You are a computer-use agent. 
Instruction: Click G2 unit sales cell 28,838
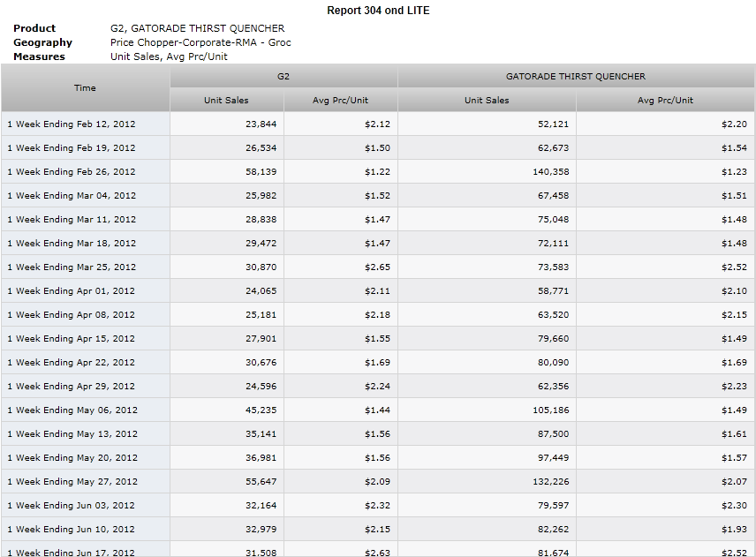[x=227, y=219]
